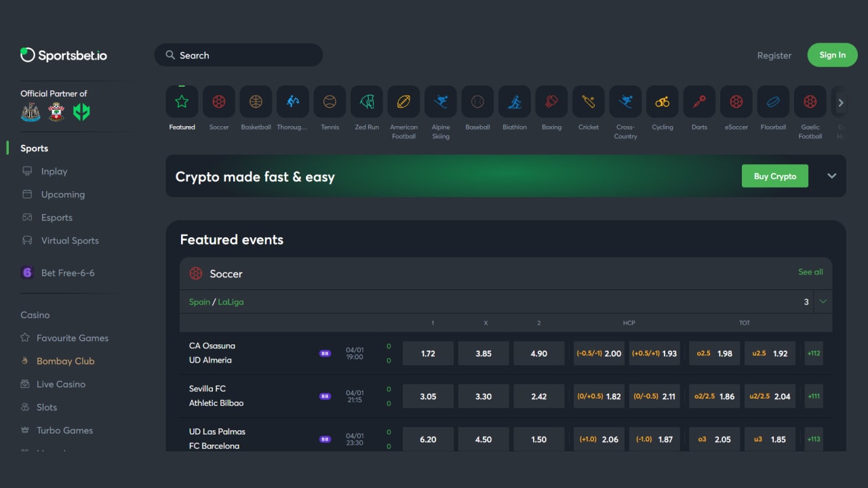
Task: Open the American Football category icon
Action: [403, 102]
